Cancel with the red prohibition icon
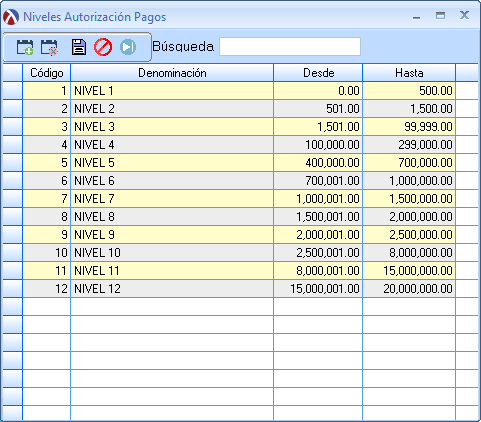Image resolution: width=481 pixels, height=422 pixels. [x=103, y=47]
